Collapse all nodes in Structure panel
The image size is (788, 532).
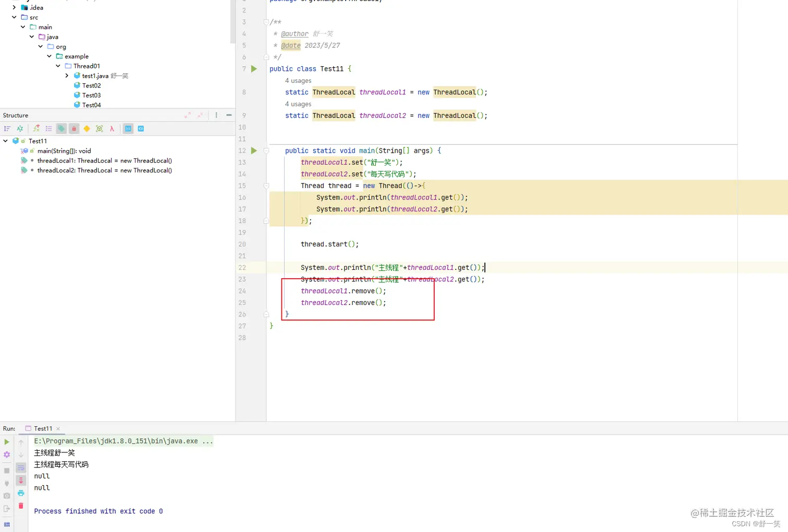click(x=200, y=115)
